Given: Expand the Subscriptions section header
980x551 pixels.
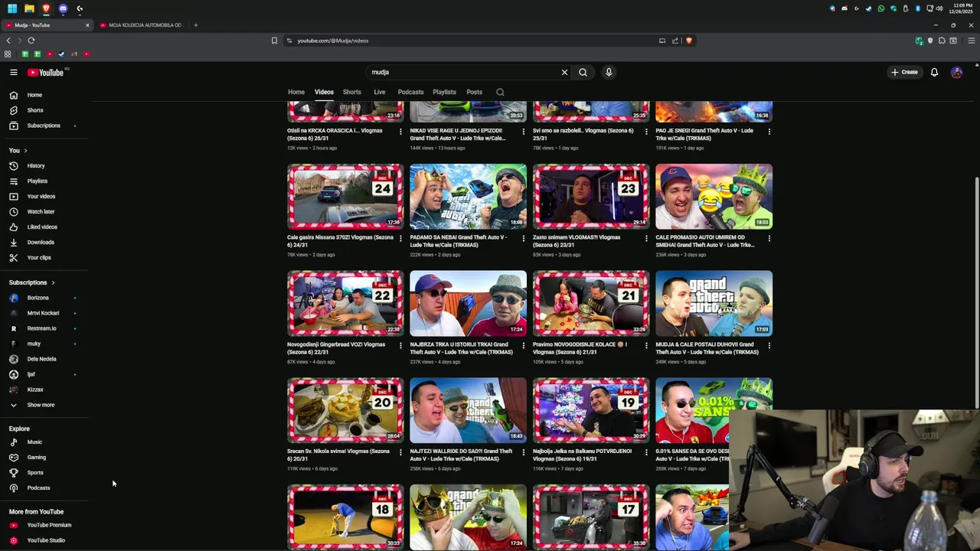Looking at the screenshot, I should coord(32,282).
